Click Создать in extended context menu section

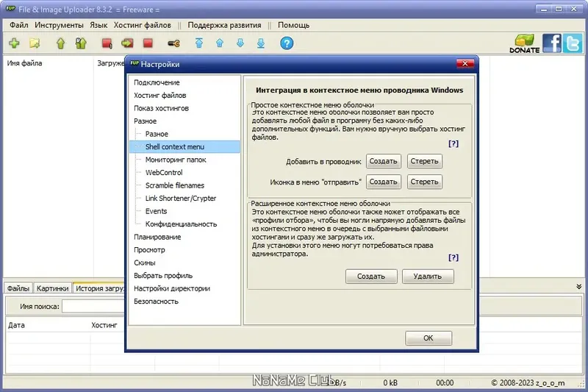371,277
